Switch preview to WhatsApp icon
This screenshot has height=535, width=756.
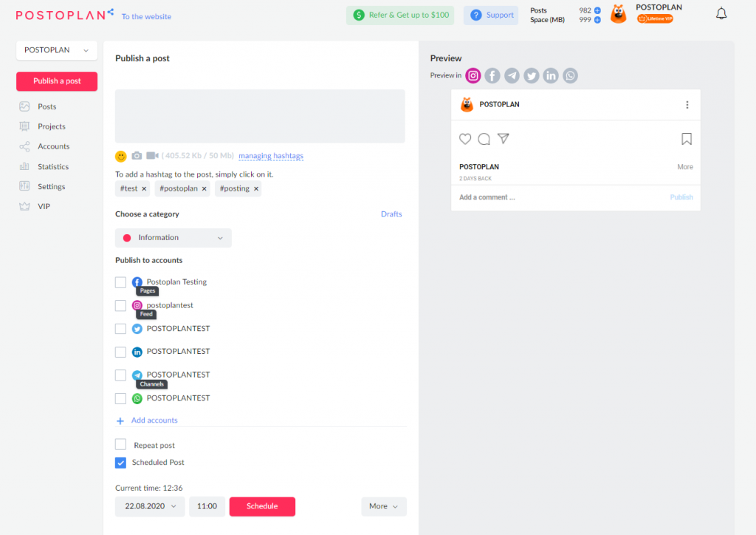pyautogui.click(x=570, y=75)
